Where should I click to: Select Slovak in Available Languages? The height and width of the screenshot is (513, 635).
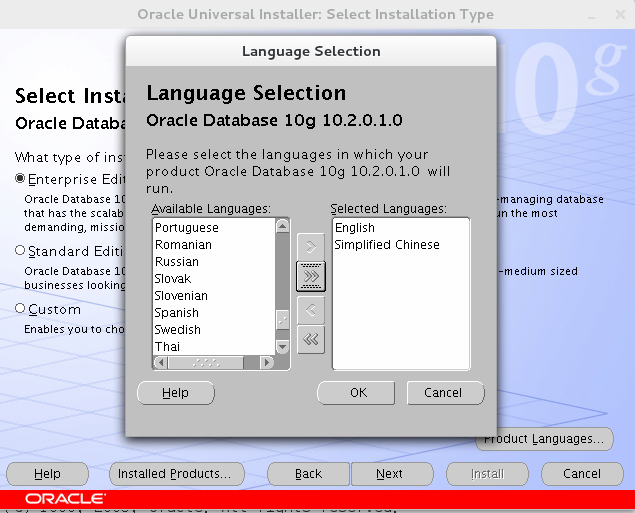[x=214, y=279]
